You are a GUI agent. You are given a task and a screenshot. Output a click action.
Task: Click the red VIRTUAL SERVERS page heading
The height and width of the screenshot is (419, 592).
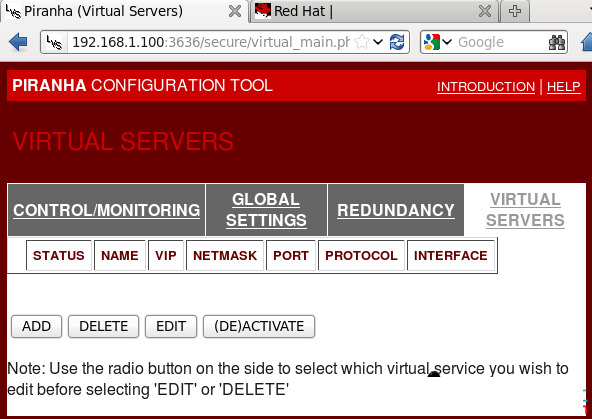tap(123, 141)
